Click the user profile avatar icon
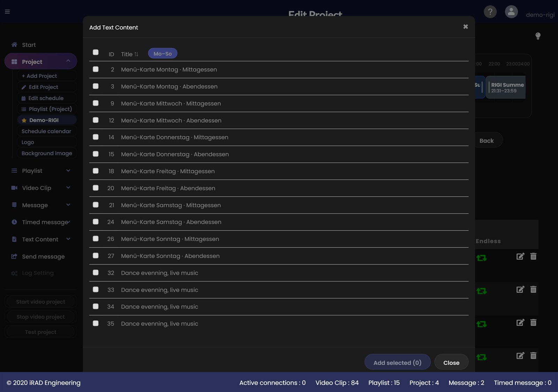The width and height of the screenshot is (558, 392). [511, 12]
